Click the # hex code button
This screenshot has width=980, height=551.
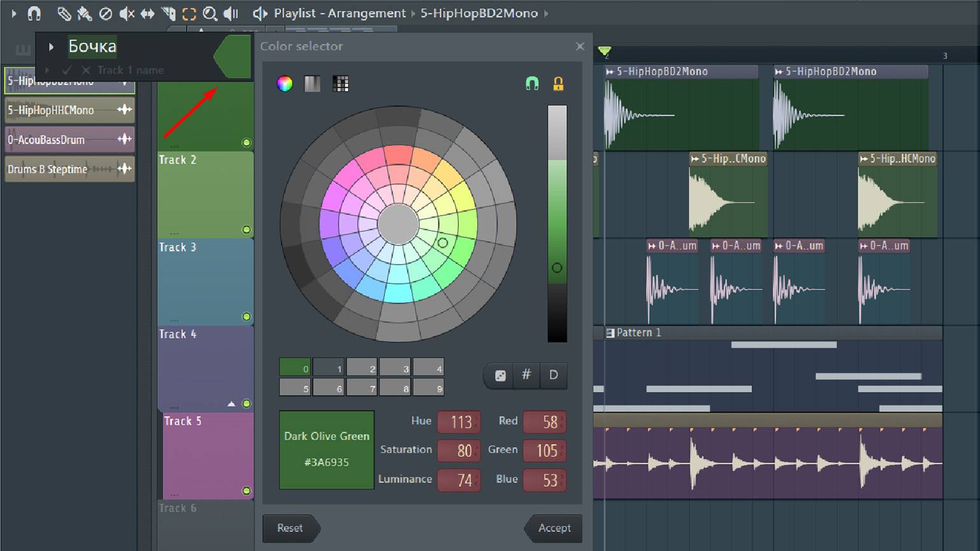tap(526, 375)
